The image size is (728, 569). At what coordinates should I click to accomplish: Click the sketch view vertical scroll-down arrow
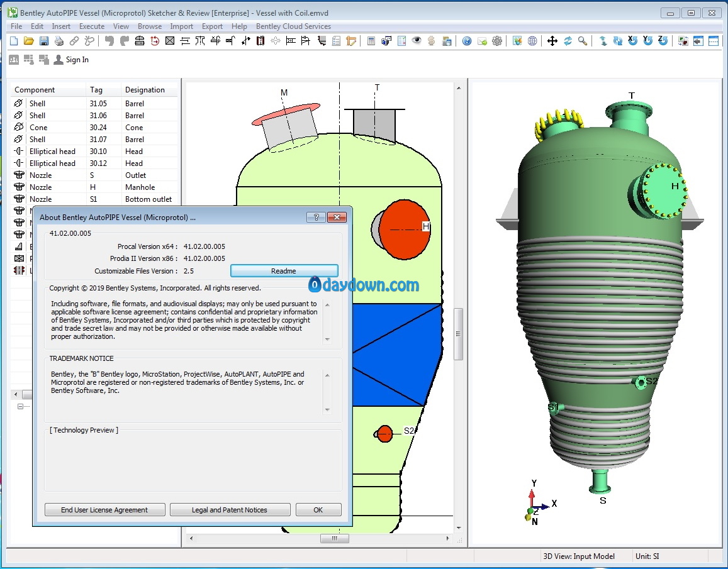pyautogui.click(x=459, y=528)
